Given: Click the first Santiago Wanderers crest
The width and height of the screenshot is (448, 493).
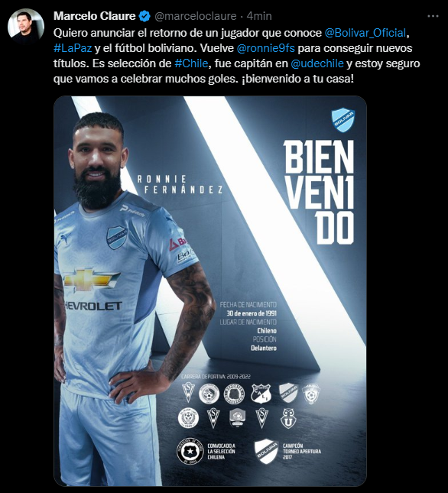Looking at the screenshot, I should coord(188,393).
